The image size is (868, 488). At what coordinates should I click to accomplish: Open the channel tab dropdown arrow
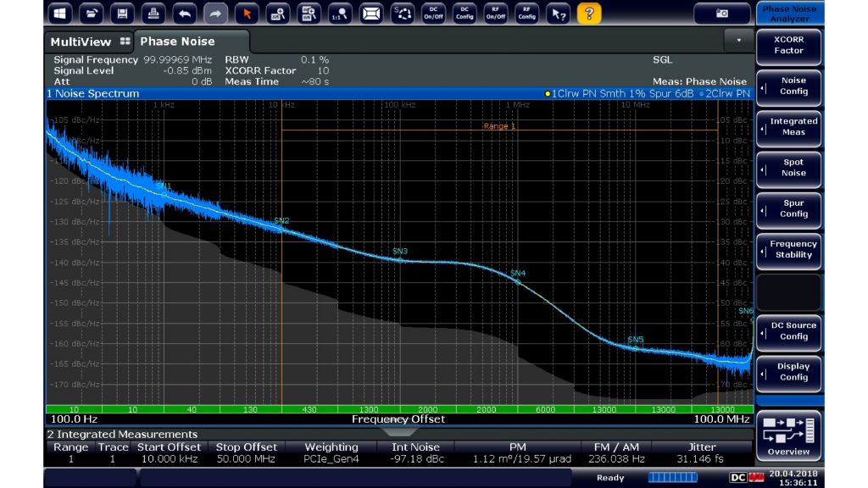(738, 40)
